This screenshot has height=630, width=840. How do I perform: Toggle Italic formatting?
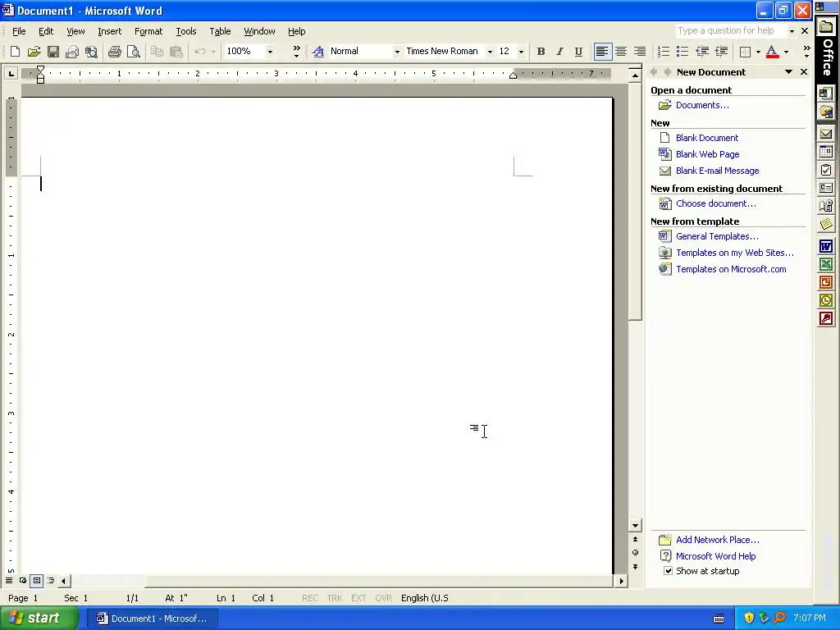(559, 52)
